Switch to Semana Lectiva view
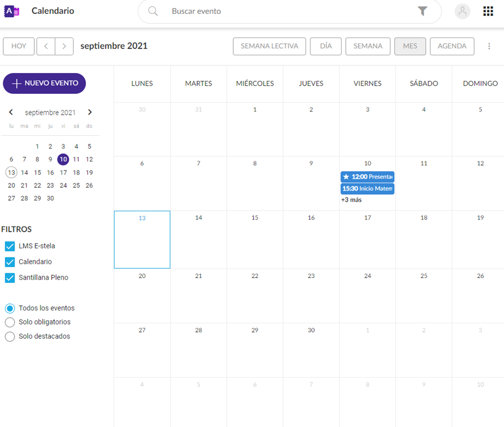Screen dimensions: 504x427 coord(269,46)
